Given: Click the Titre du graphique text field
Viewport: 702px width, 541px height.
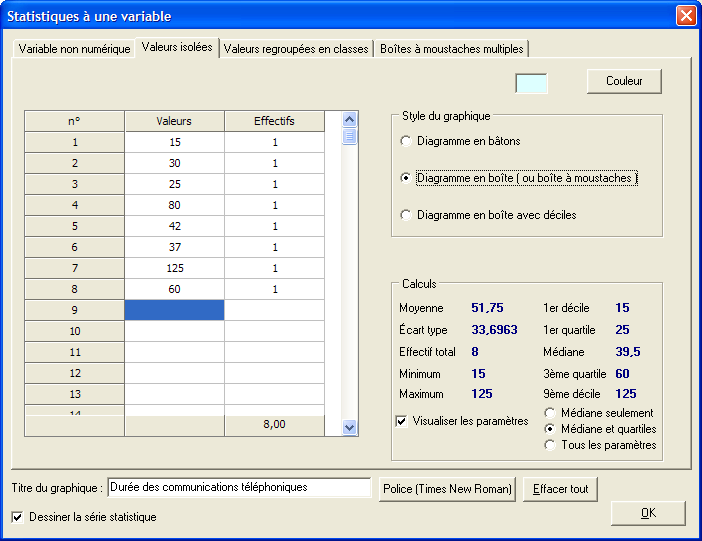Looking at the screenshot, I should [x=239, y=488].
